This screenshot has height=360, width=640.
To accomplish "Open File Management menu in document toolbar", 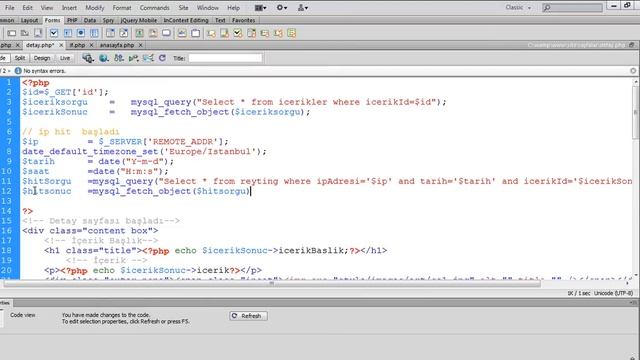I will coord(119,58).
